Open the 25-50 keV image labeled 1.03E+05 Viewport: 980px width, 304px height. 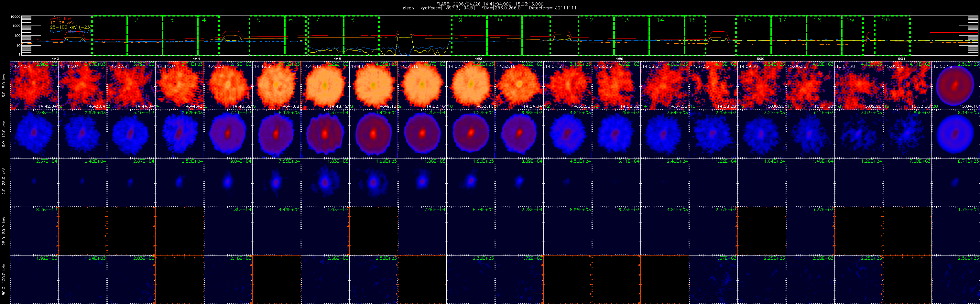[325, 231]
